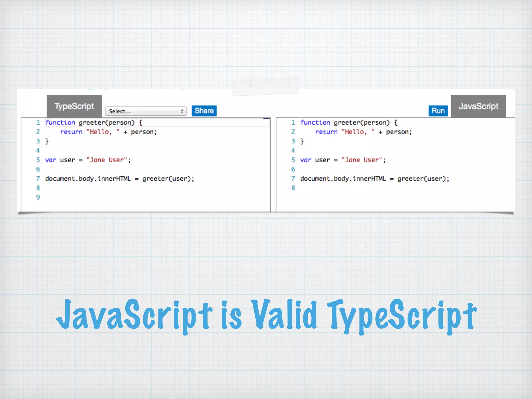
Task: Click document.body.innerHTML line in JavaScript pane
Action: pos(375,178)
